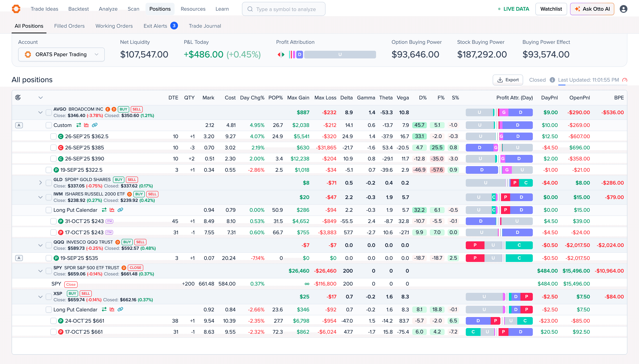639x364 pixels.
Task: Select the GLD position checkbox
Action: coord(49,183)
